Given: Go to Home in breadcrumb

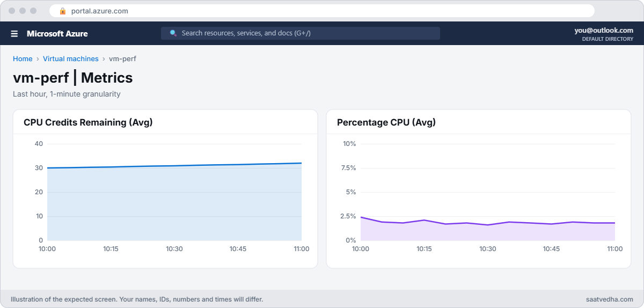Looking at the screenshot, I should tap(23, 59).
